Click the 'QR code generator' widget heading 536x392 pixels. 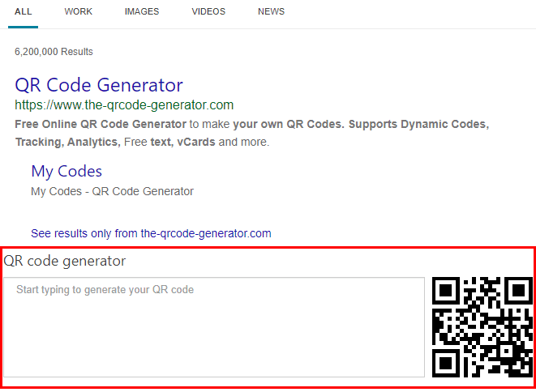(x=65, y=262)
